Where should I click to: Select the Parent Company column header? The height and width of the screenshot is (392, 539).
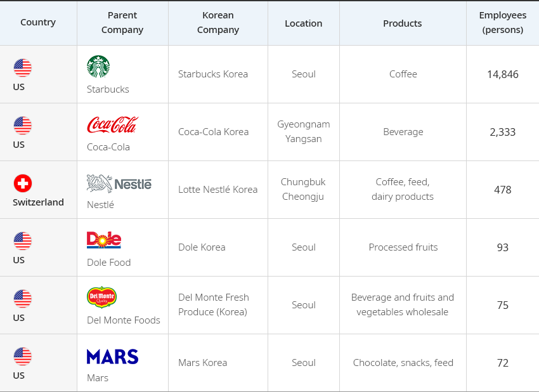coord(122,23)
